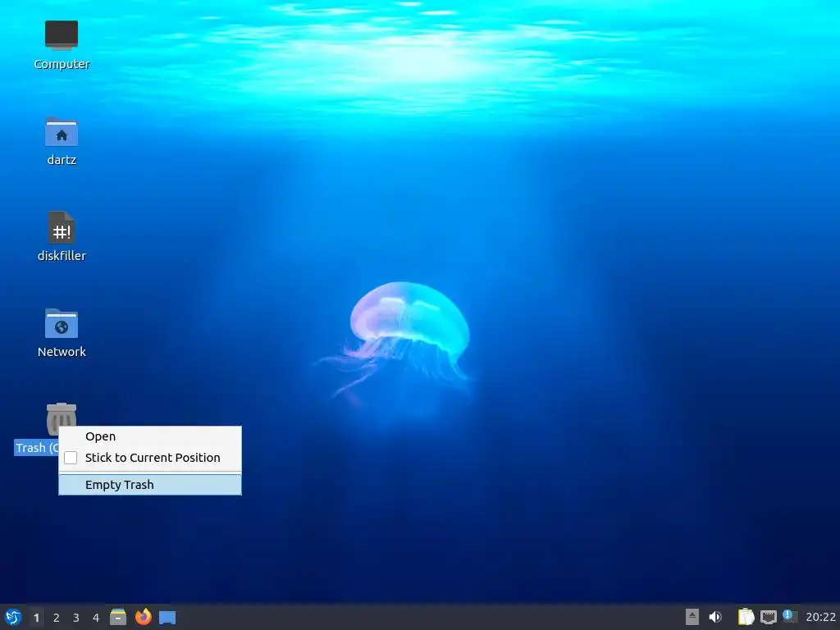Image resolution: width=840 pixels, height=630 pixels.
Task: Open the Lubuntu application menu button
Action: pyautogui.click(x=13, y=617)
